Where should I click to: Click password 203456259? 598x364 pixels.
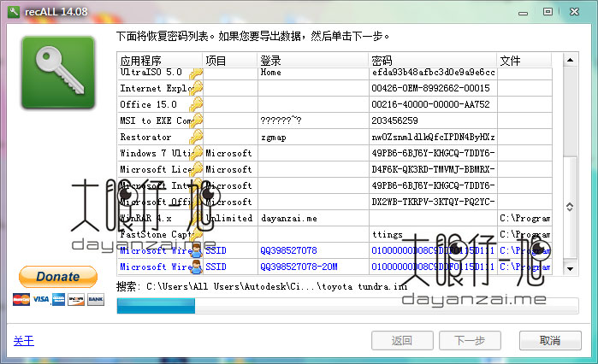[394, 120]
